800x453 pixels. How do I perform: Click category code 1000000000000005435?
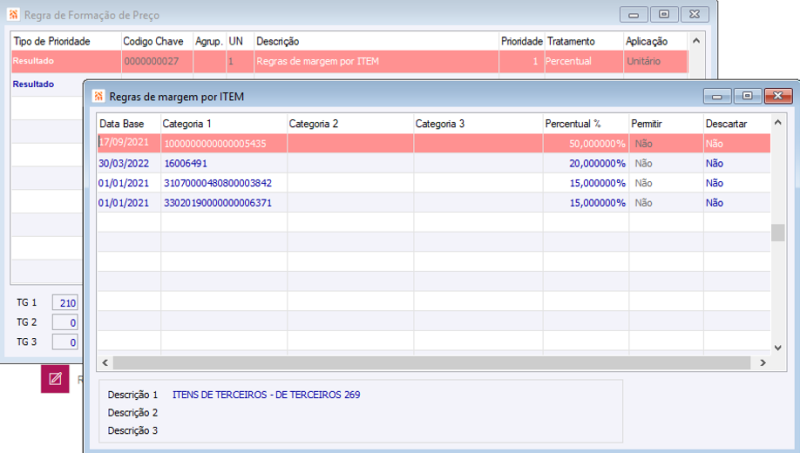coord(215,143)
